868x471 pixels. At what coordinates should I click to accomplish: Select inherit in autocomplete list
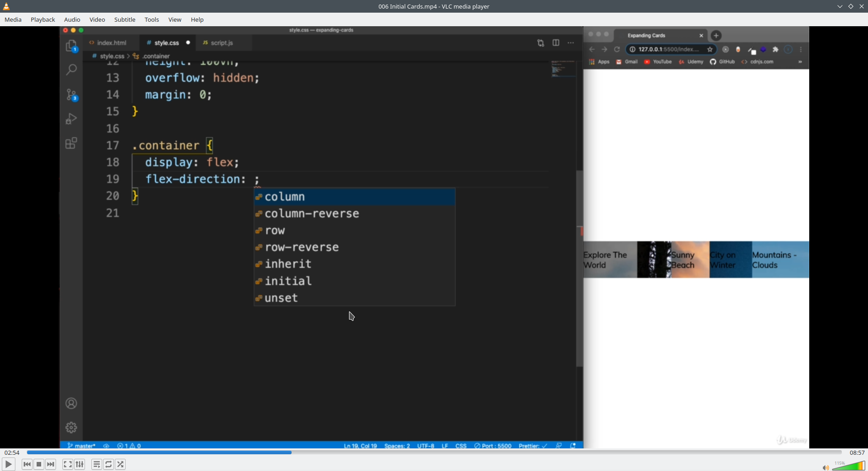click(354, 264)
